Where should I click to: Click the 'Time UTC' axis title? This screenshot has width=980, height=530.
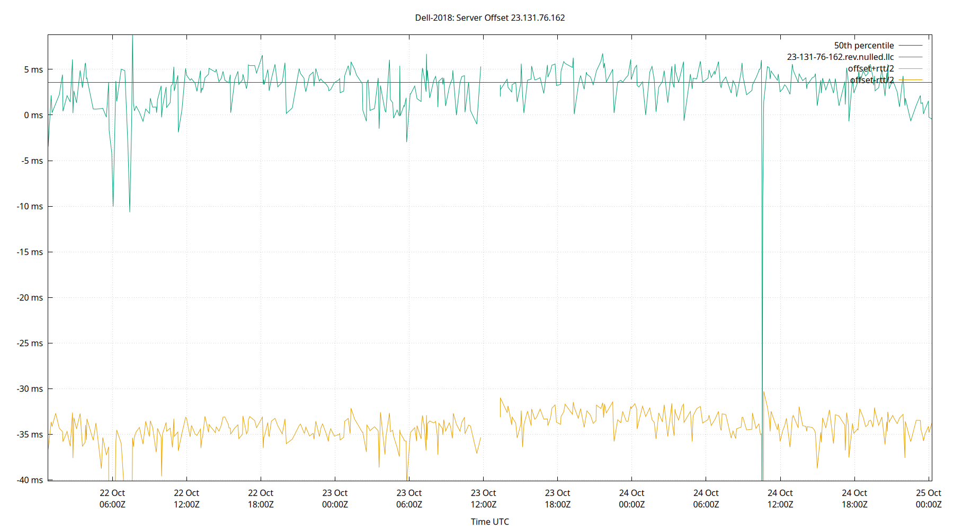490,522
